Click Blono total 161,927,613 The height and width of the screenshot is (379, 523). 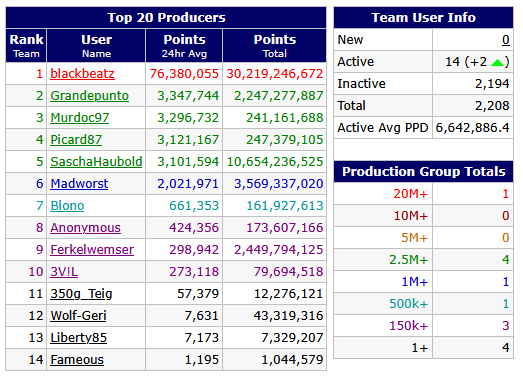point(285,206)
